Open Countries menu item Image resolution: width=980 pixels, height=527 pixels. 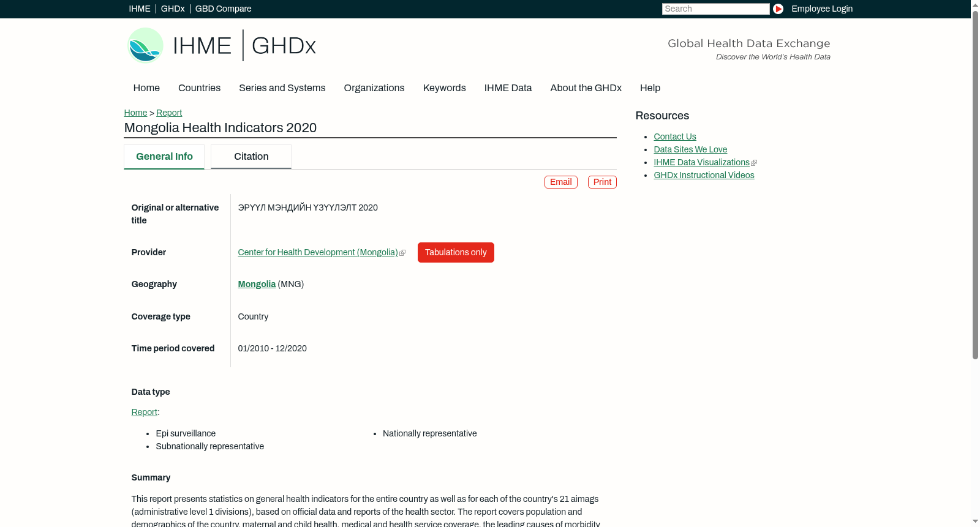point(199,88)
